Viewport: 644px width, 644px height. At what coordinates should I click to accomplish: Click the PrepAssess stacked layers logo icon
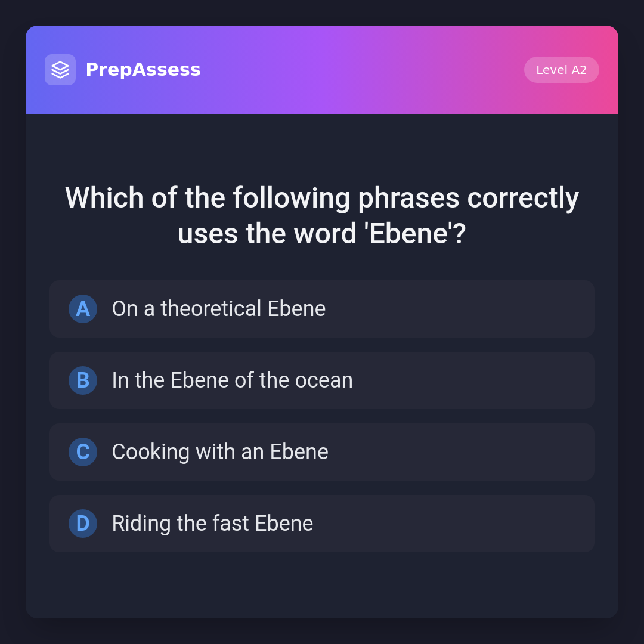(60, 70)
